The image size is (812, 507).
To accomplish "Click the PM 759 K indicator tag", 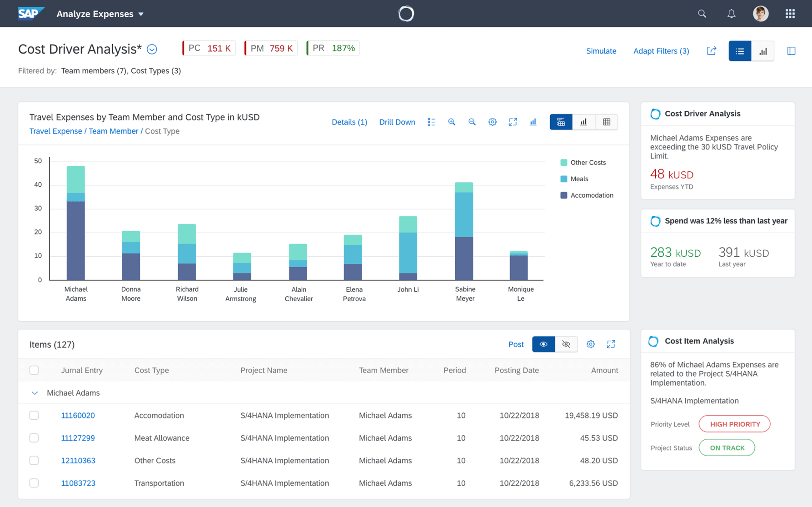I will tap(271, 48).
